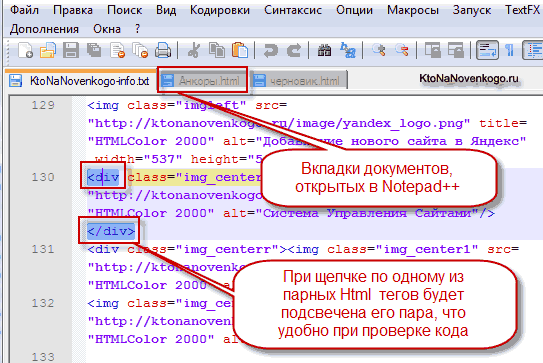Click alt="Система Управления Сайтами" text
This screenshot has height=363, width=543.
pos(350,213)
